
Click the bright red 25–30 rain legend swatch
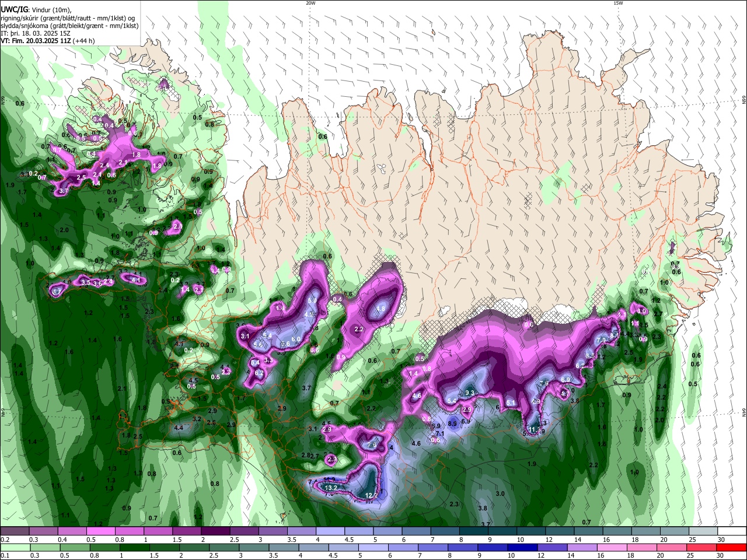pyautogui.click(x=732, y=548)
